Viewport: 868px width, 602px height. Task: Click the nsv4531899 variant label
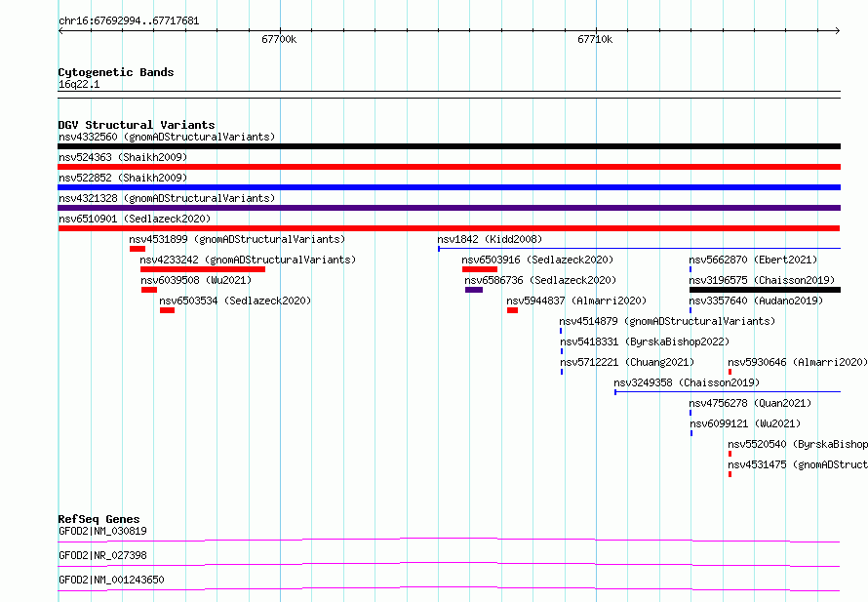(x=237, y=239)
